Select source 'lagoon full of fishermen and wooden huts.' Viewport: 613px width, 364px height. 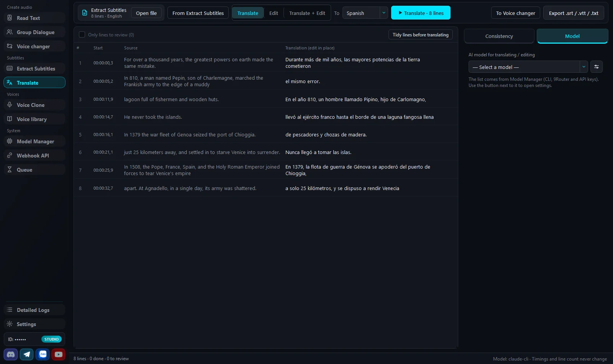coord(171,100)
